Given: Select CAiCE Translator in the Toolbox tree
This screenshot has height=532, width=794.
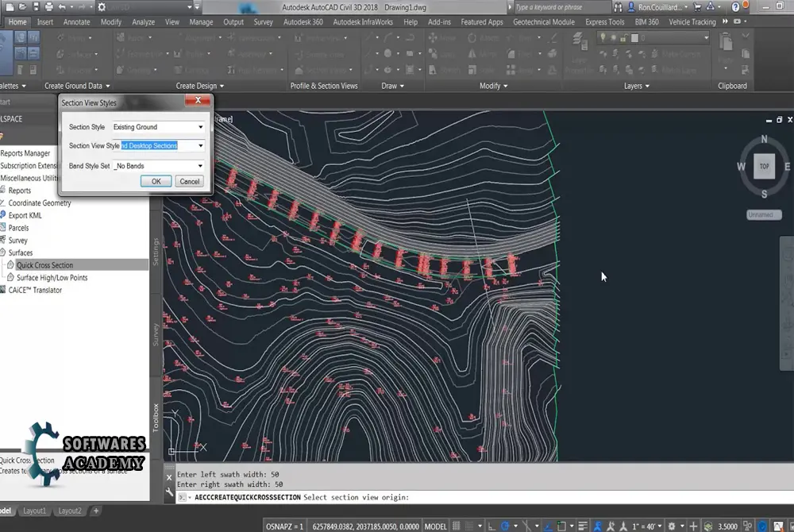Looking at the screenshot, I should [35, 291].
